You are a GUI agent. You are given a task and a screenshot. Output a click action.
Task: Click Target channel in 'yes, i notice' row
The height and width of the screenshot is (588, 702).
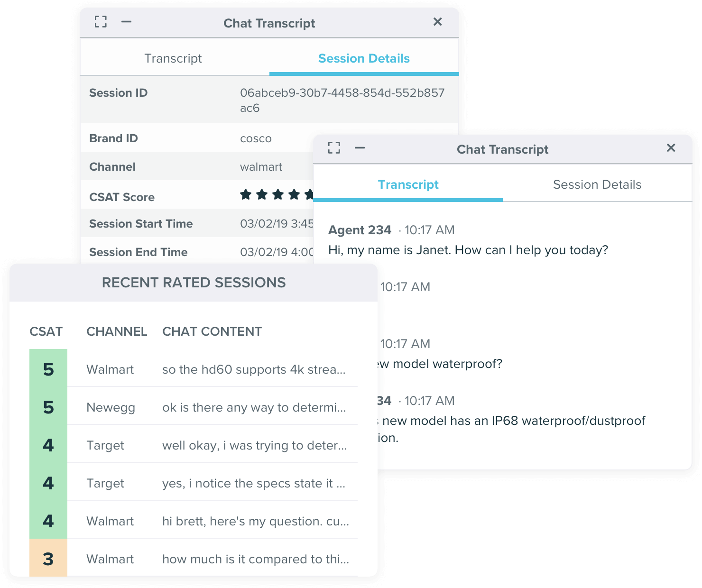pyautogui.click(x=105, y=483)
